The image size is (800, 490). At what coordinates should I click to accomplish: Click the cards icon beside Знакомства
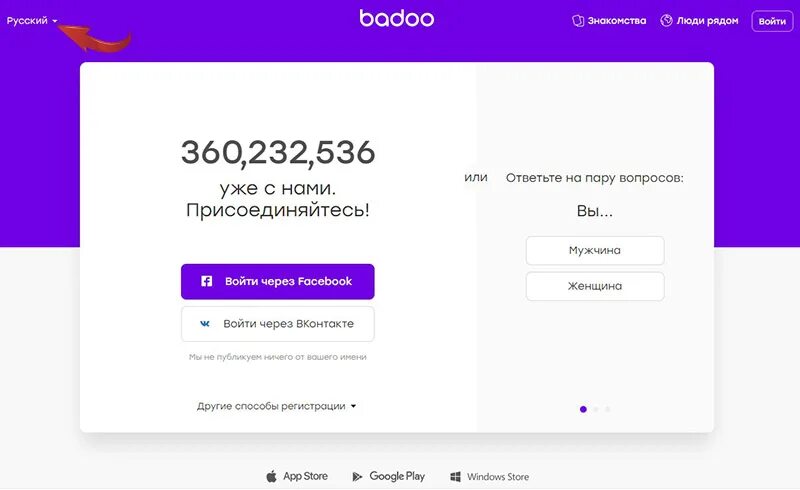coord(578,21)
